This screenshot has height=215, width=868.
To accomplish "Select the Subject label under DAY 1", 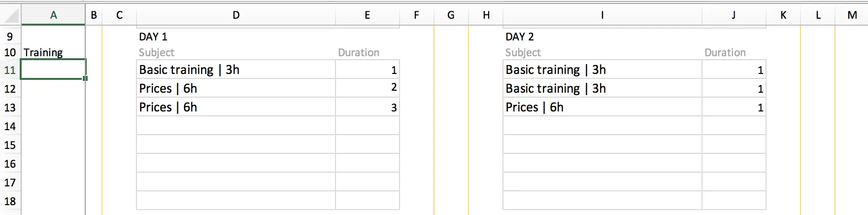I will (157, 53).
